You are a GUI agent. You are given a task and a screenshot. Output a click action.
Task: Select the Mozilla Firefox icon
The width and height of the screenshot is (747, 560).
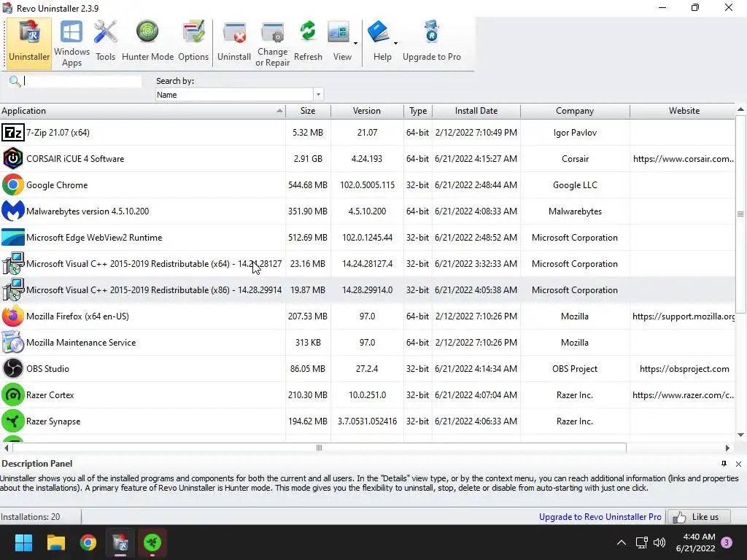pos(13,316)
